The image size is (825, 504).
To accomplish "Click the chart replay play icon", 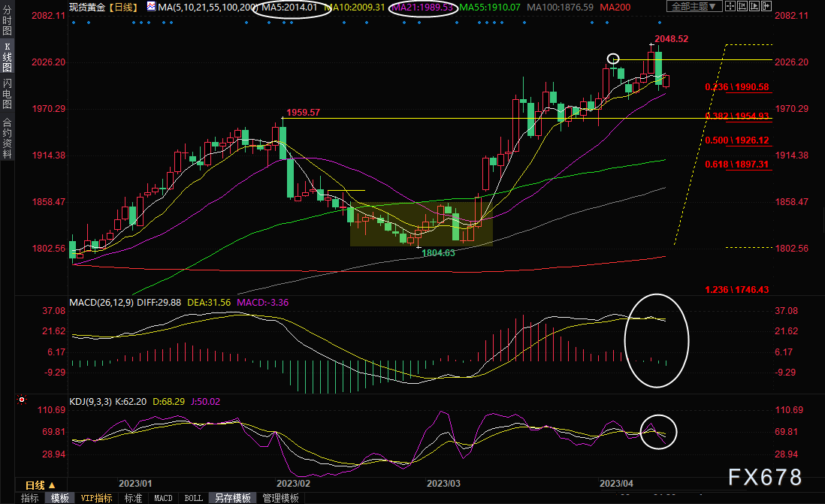I will 754,6.
